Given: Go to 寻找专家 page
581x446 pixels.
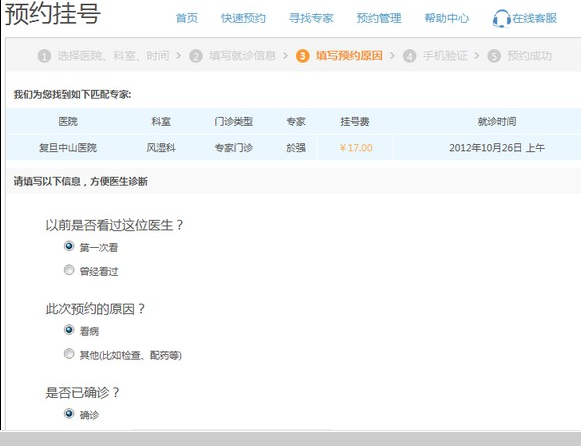Looking at the screenshot, I should (x=311, y=18).
